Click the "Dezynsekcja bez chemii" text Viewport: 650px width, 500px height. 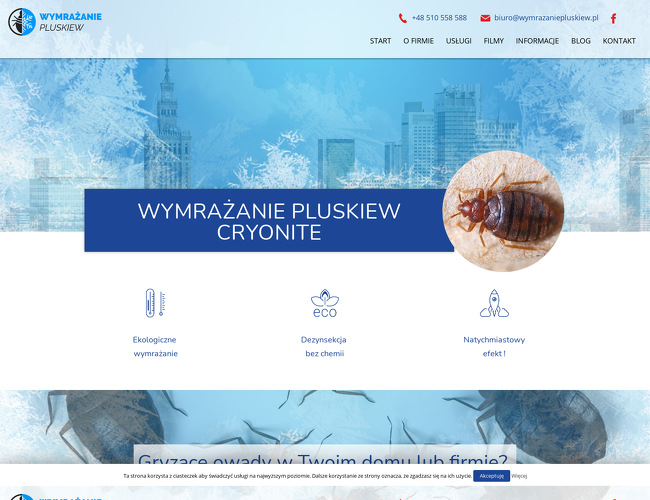coord(324,347)
